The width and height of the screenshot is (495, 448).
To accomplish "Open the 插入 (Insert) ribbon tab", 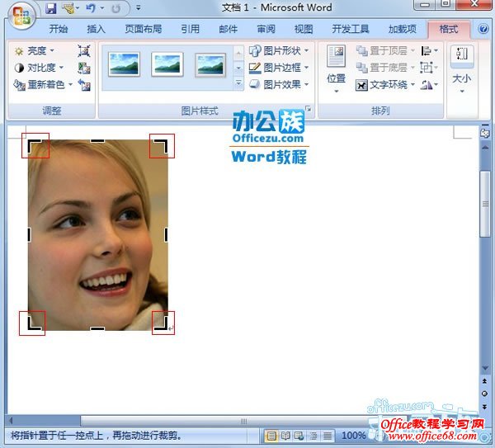I will click(97, 29).
